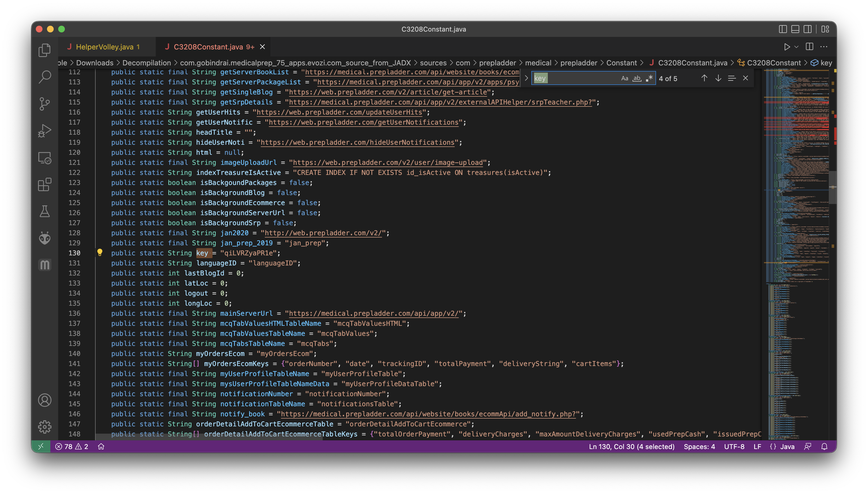Viewport: 868px width, 494px height.
Task: Open the Testing flask view
Action: pos(44,211)
